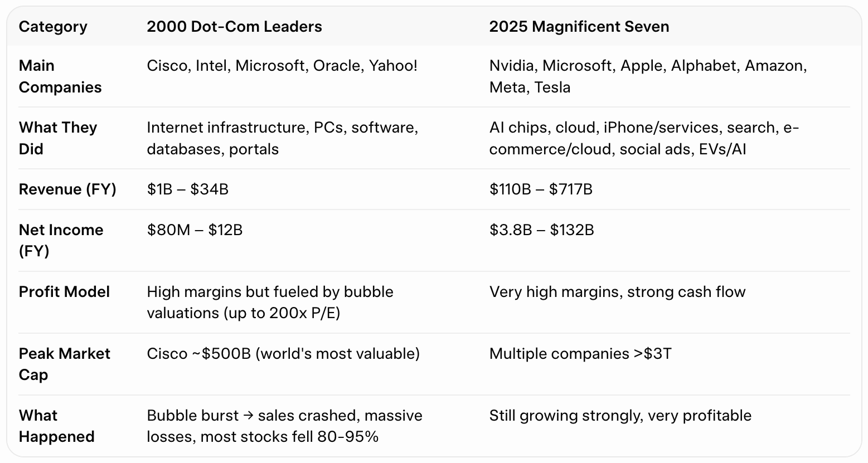Click the $110B – $717B revenue value
Image resolution: width=868 pixels, height=463 pixels.
[541, 189]
